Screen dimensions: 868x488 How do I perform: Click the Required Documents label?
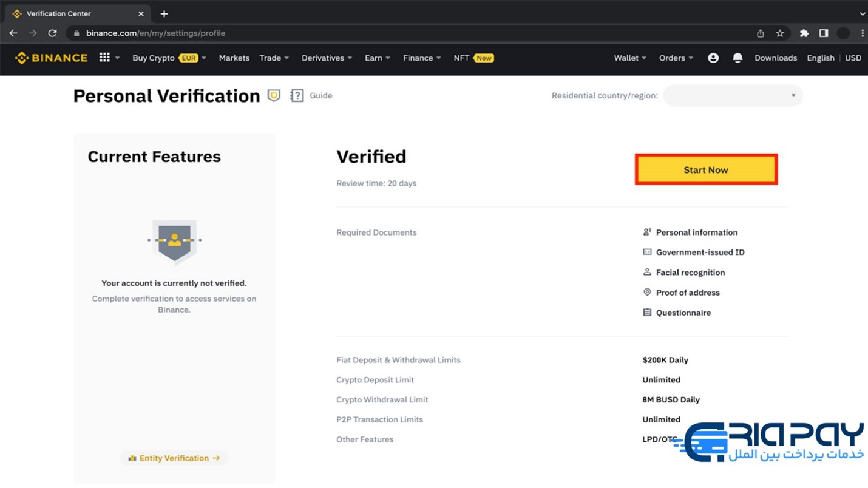376,232
